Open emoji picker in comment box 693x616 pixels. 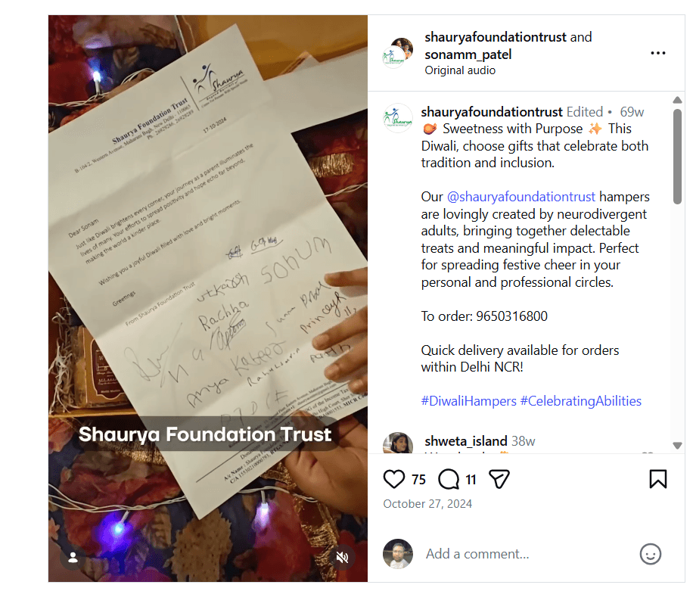[651, 554]
